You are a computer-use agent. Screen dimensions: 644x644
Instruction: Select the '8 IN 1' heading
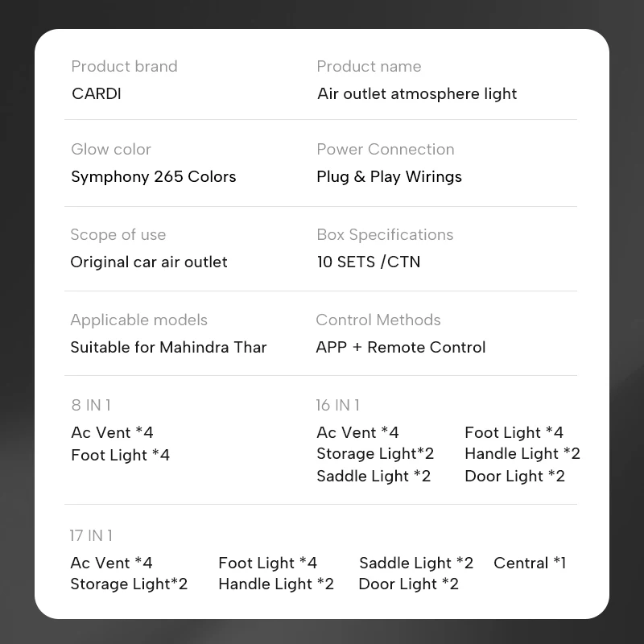91,405
